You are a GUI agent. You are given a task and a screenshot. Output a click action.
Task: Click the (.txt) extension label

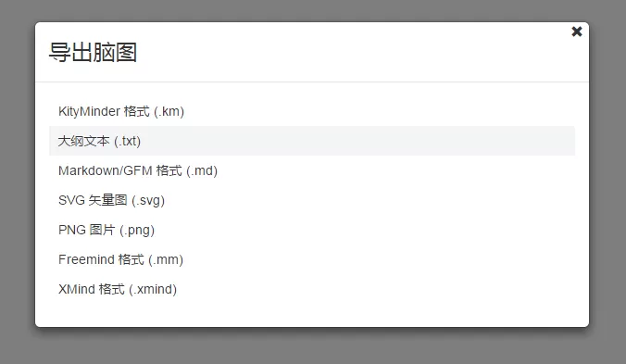(128, 142)
